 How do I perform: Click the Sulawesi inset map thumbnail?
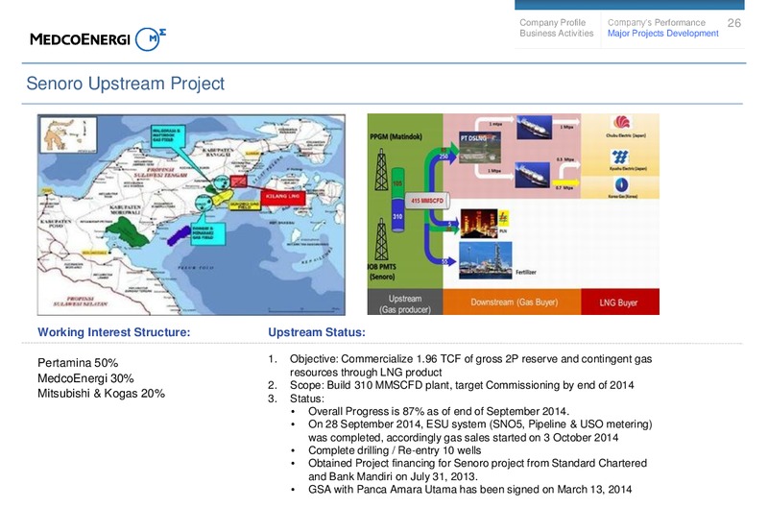pyautogui.click(x=68, y=134)
